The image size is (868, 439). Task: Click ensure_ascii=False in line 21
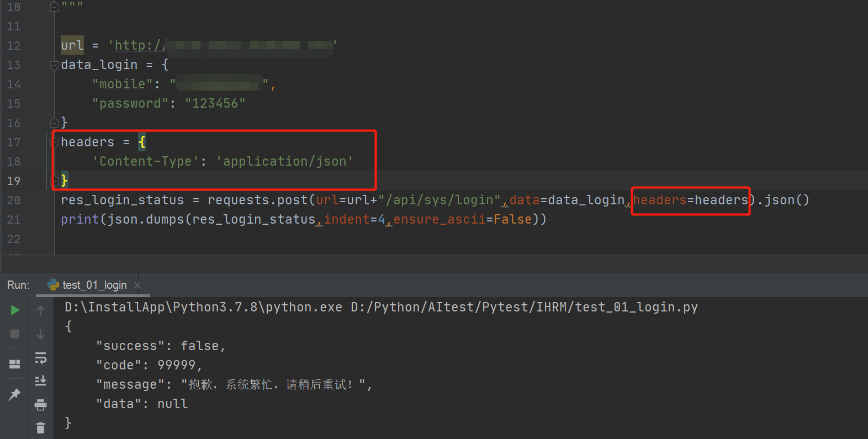462,219
